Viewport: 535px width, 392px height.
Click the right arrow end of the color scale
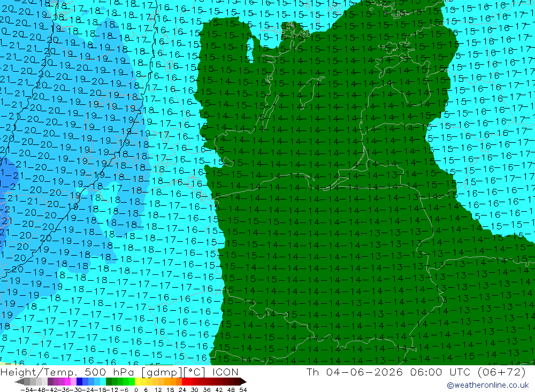243,382
